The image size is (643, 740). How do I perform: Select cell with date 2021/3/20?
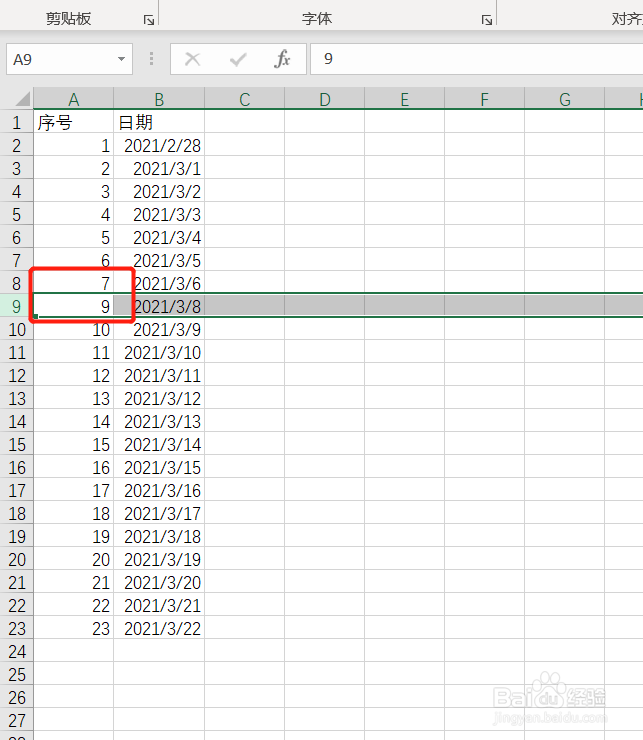pyautogui.click(x=159, y=582)
